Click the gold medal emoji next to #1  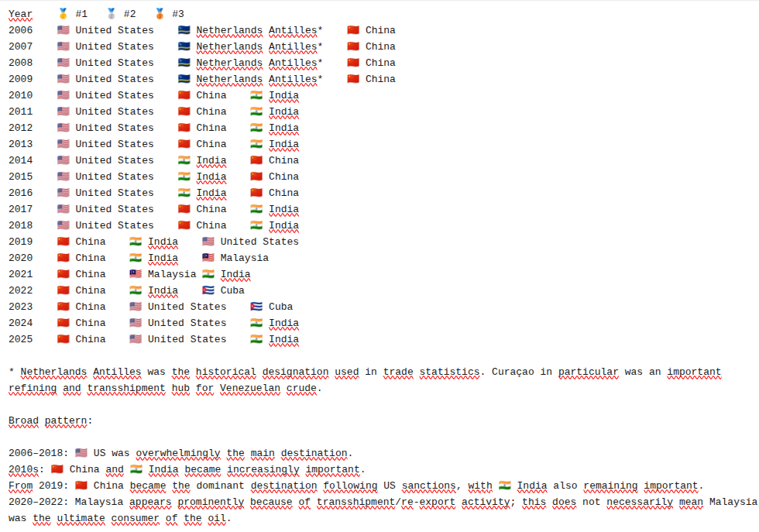(63, 14)
